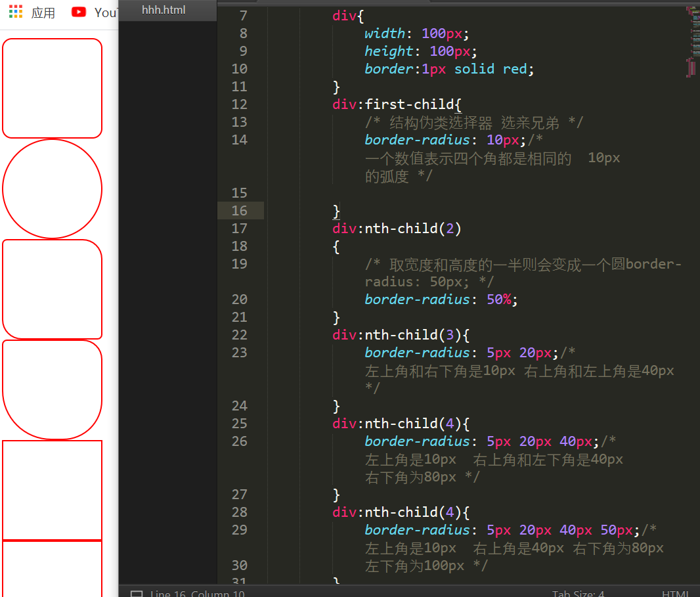Select line number 7 in the gutter
Image resolution: width=700 pixels, height=597 pixels.
click(x=244, y=16)
